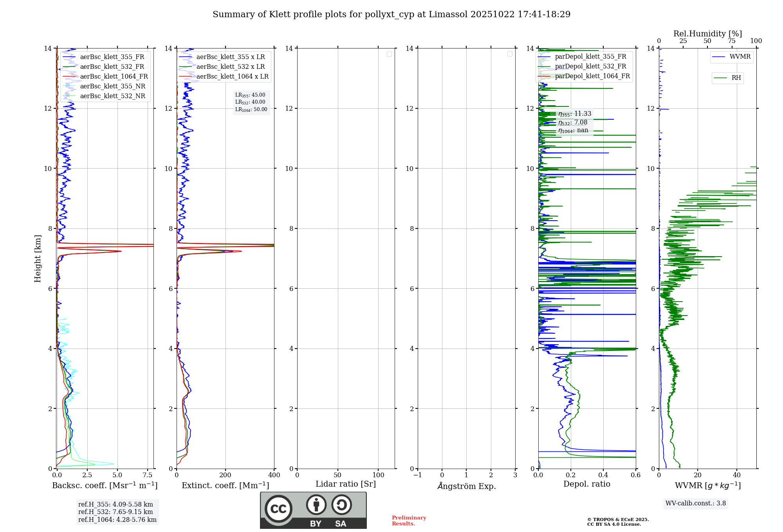Image resolution: width=783 pixels, height=532 pixels.
Task: Click the Backsc. coeff. x-axis label
Action: 105,485
